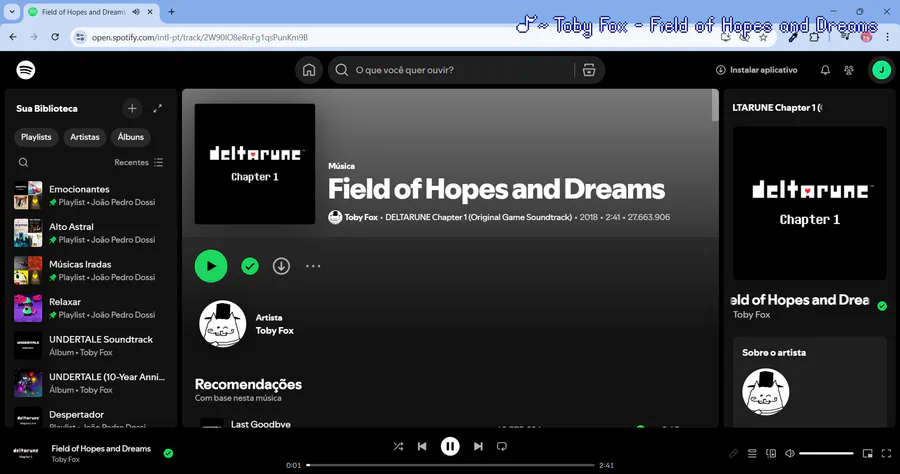
Task: Click Instalar aplicativo
Action: 757,70
